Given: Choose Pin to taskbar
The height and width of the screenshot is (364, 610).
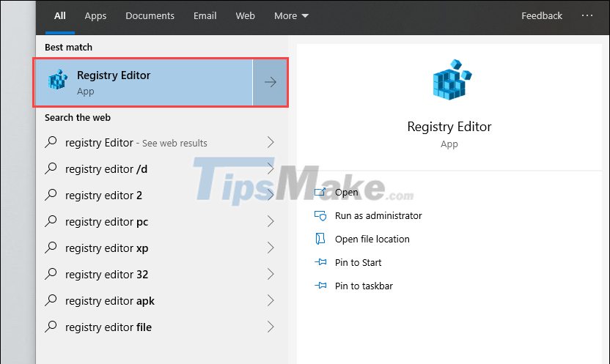Looking at the screenshot, I should (x=364, y=286).
